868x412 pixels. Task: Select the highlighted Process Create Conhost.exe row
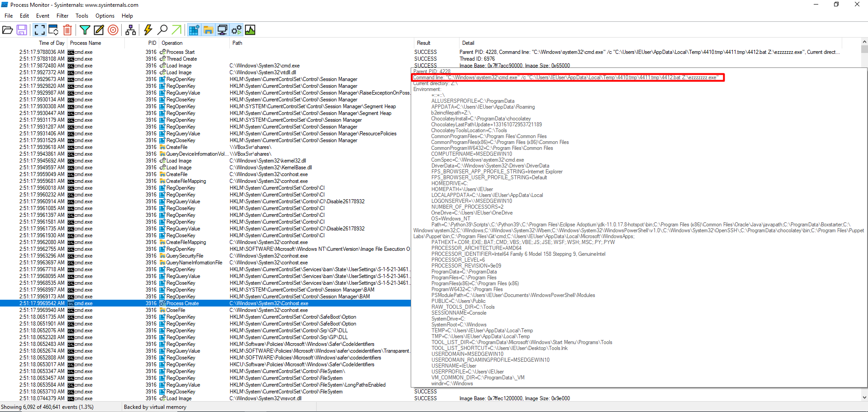click(x=205, y=303)
